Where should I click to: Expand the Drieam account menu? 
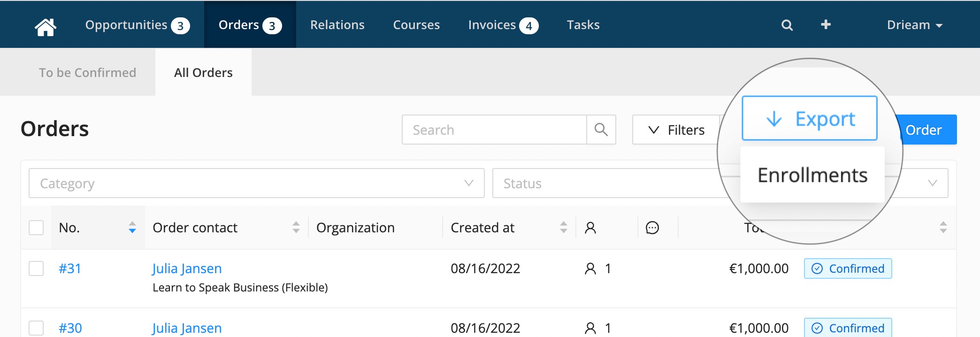point(914,25)
